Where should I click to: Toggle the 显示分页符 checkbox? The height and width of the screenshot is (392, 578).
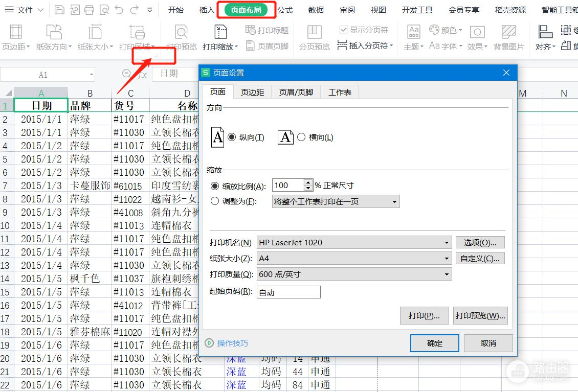click(344, 30)
